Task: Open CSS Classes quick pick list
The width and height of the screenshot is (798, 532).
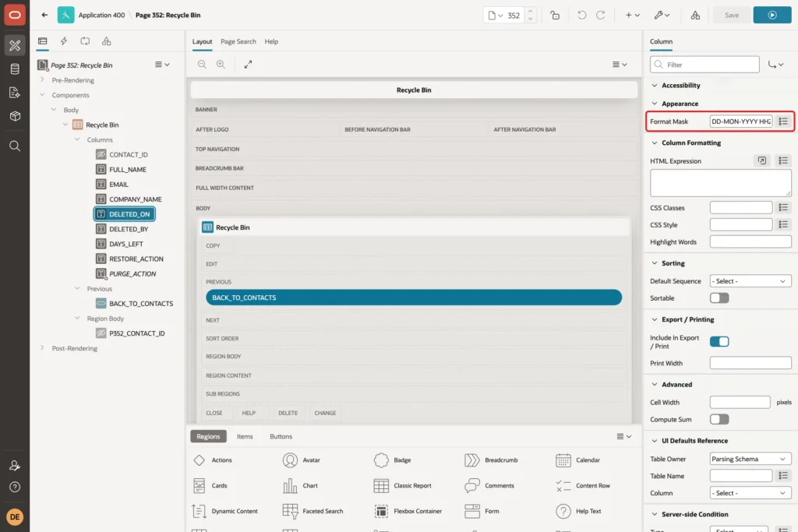Action: (x=783, y=207)
